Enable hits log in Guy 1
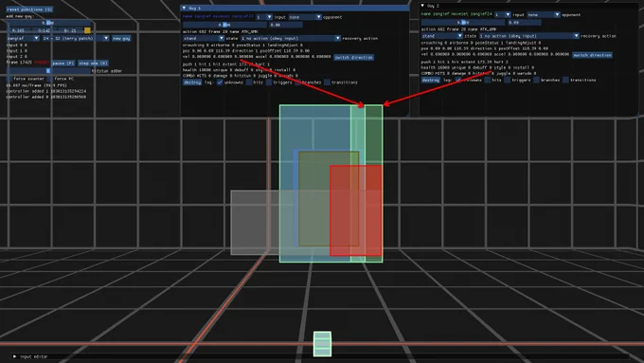644x363 pixels. pos(249,82)
